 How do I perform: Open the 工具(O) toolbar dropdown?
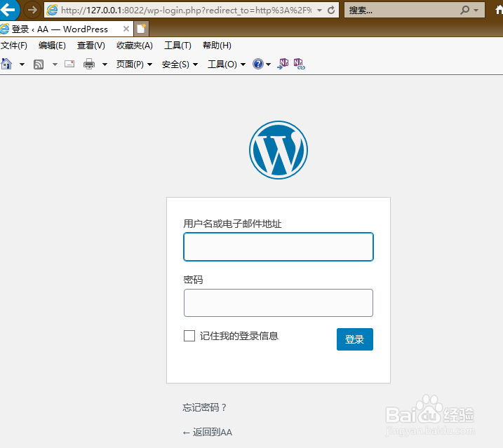(x=227, y=64)
